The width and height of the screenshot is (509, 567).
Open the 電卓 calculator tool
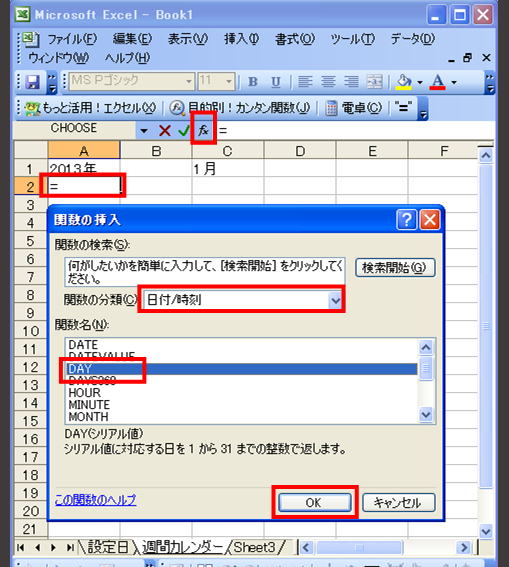(353, 108)
